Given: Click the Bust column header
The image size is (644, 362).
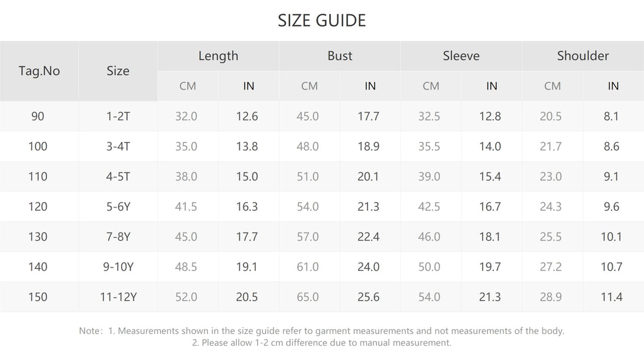Looking at the screenshot, I should point(340,56).
